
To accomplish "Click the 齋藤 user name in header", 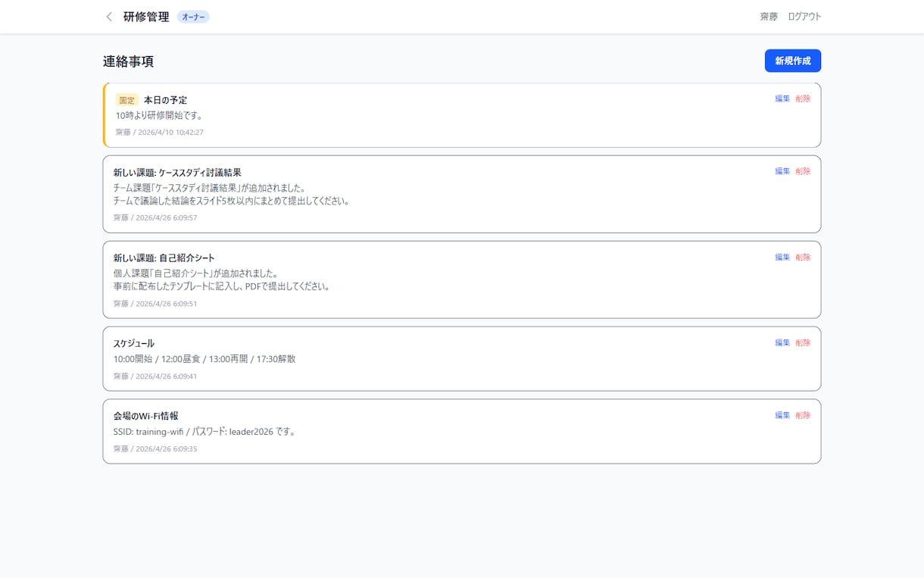I will (x=769, y=17).
